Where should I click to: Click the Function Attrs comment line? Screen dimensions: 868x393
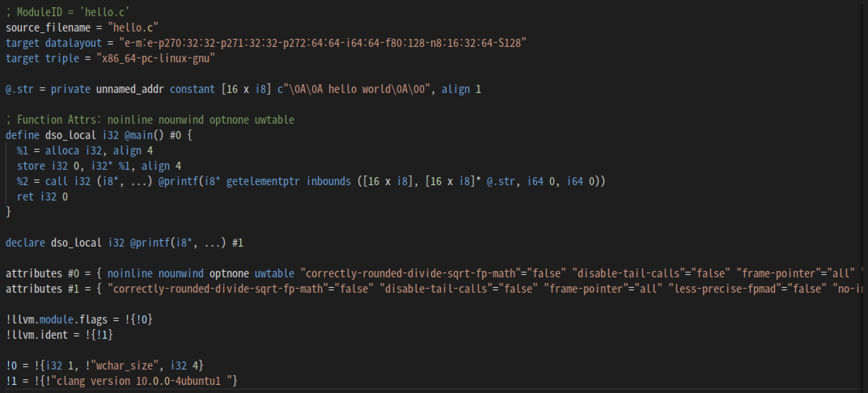coord(150,120)
